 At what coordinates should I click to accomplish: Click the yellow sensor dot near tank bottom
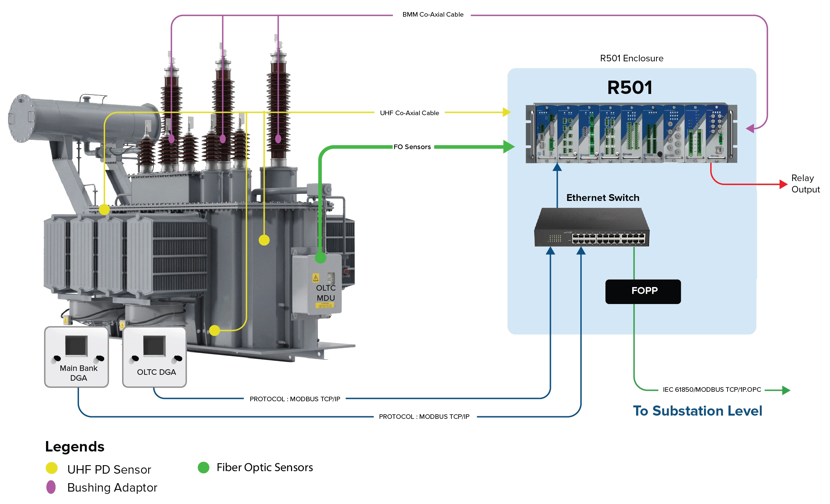click(214, 330)
